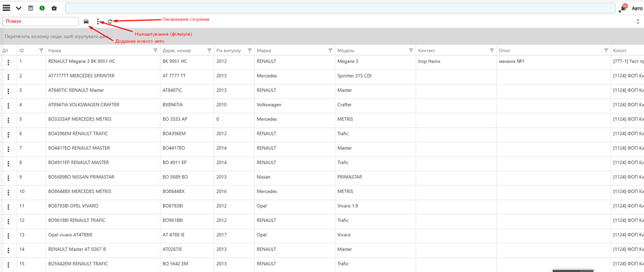Sort by the Модель column header
Image resolution: width=644 pixels, height=272 pixels.
point(346,50)
